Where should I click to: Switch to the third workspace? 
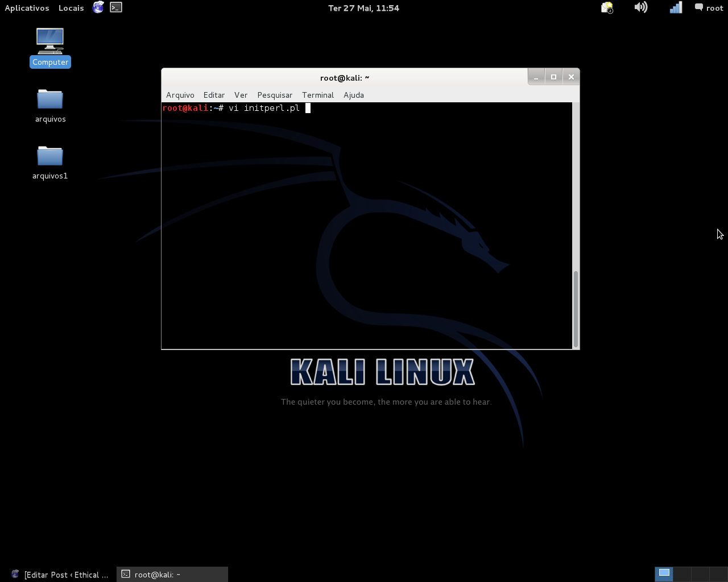pos(700,574)
